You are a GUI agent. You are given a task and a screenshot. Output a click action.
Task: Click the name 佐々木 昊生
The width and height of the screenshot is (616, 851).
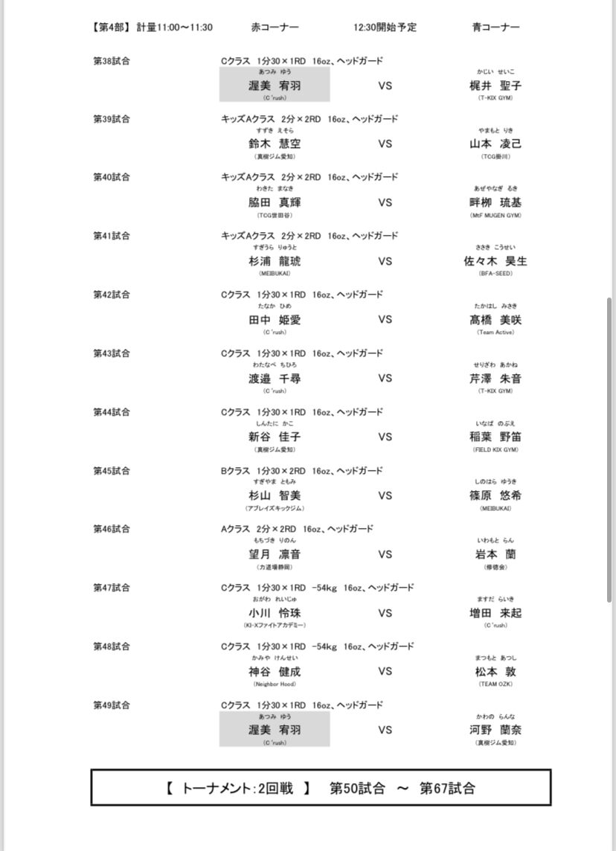click(495, 261)
